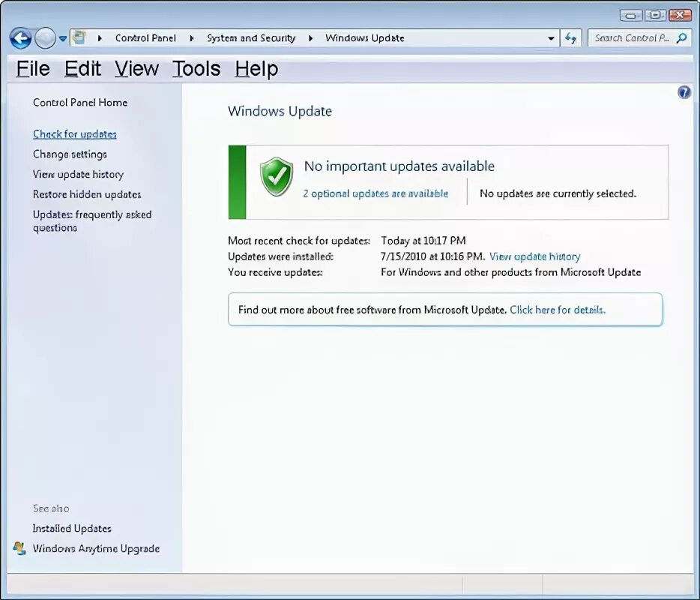Click the Windows Anytime Upgrade icon
The width and height of the screenshot is (700, 600).
click(x=19, y=548)
